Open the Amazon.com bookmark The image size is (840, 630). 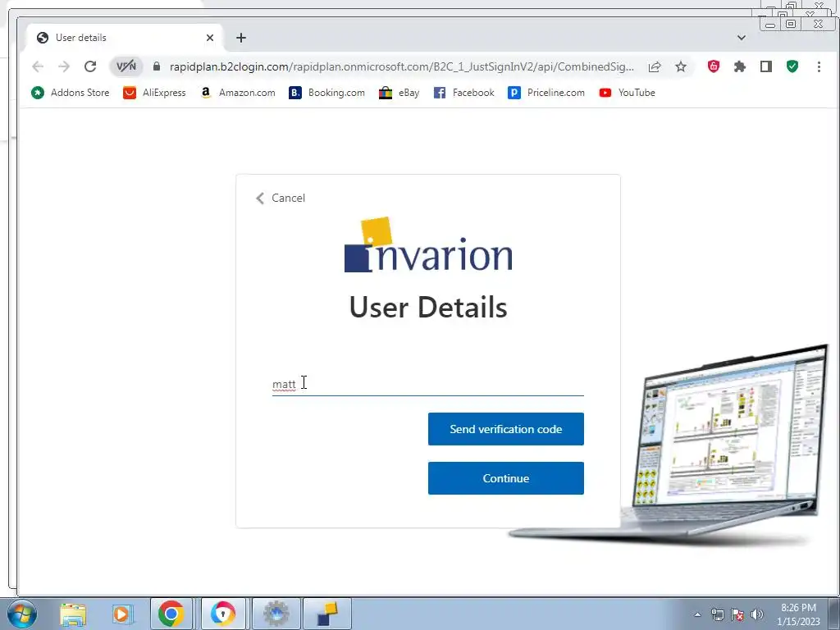click(x=238, y=93)
